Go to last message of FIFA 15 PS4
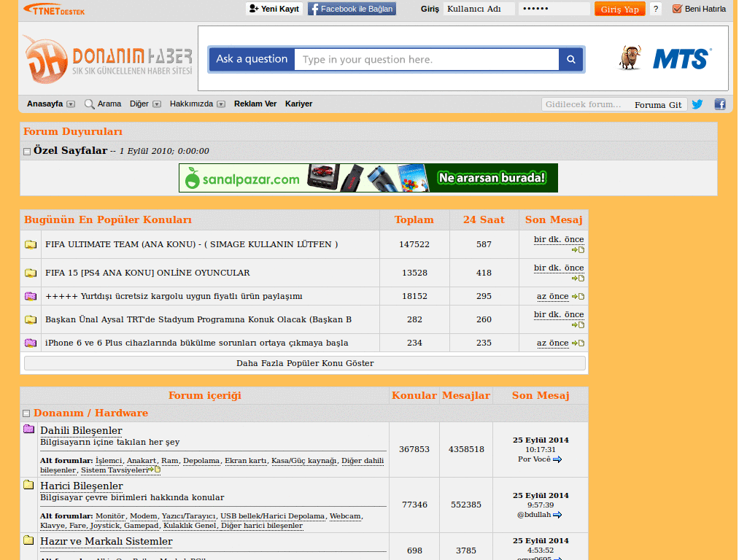The height and width of the screenshot is (560, 747). (578, 279)
